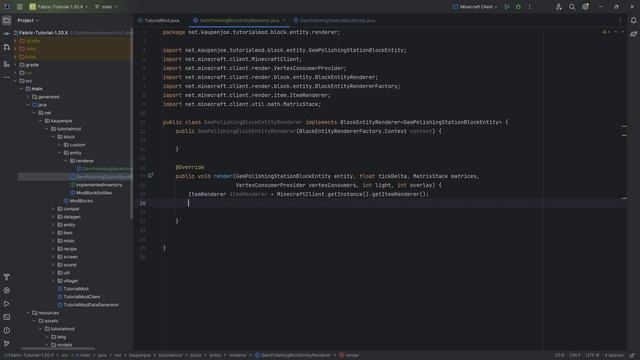Close the GemPolishingBlockEntityRenderer.java tab
The width and height of the screenshot is (640, 360).
point(284,20)
